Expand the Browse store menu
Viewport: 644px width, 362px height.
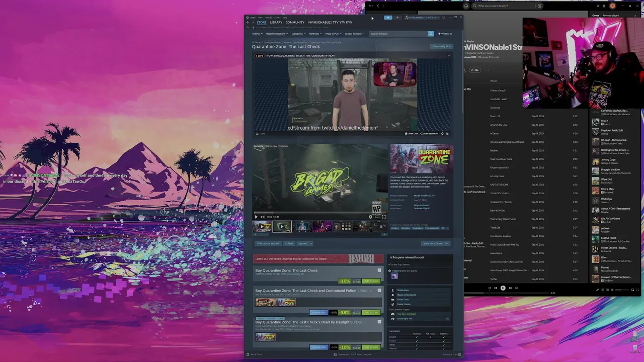(257, 34)
